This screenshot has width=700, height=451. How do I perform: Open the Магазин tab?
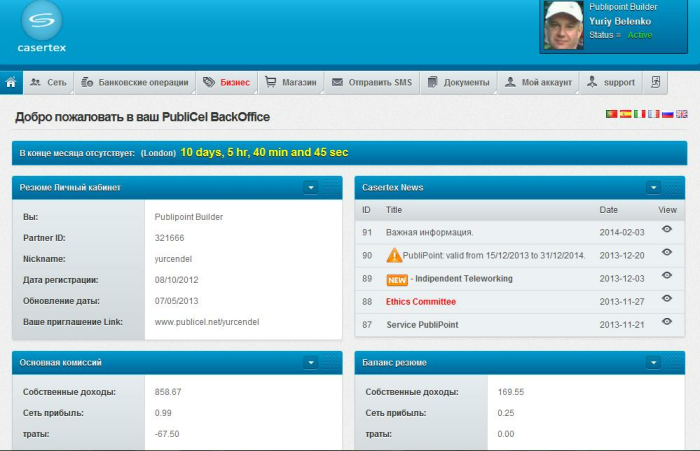(x=291, y=83)
